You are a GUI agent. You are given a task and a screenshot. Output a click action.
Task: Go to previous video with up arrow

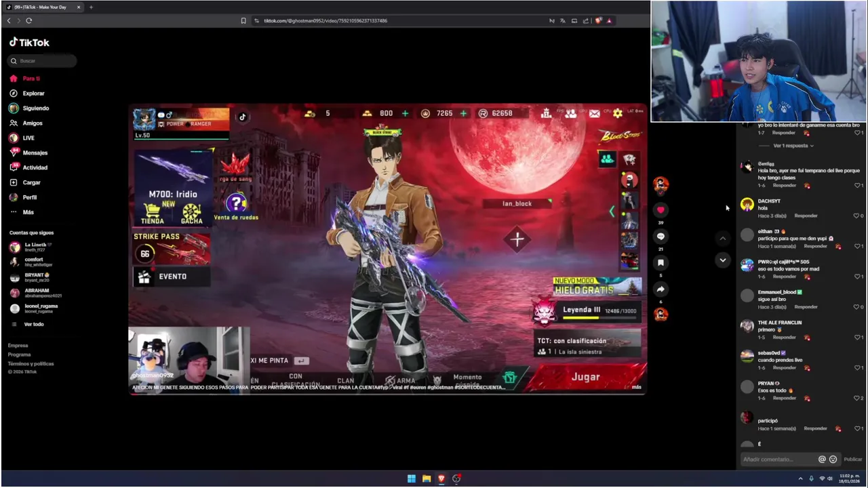[x=722, y=239]
